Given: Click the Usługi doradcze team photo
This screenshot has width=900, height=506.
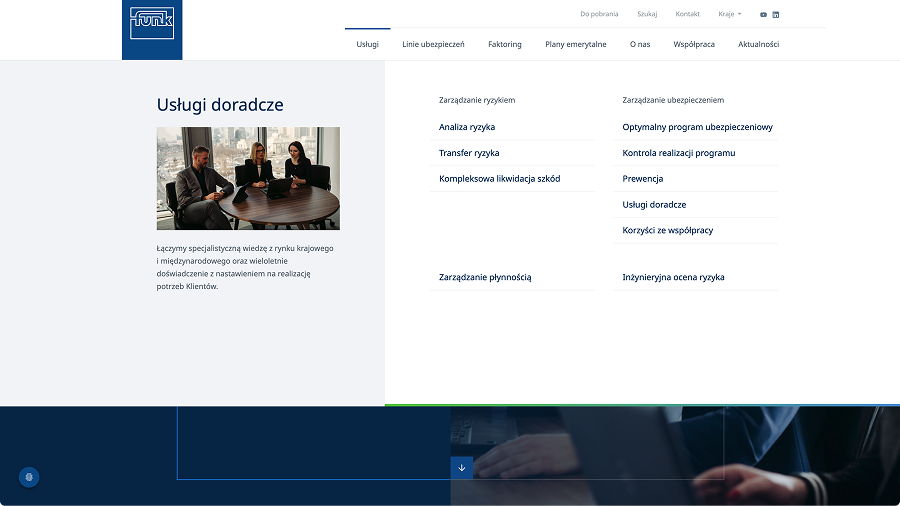Looking at the screenshot, I should pyautogui.click(x=248, y=178).
